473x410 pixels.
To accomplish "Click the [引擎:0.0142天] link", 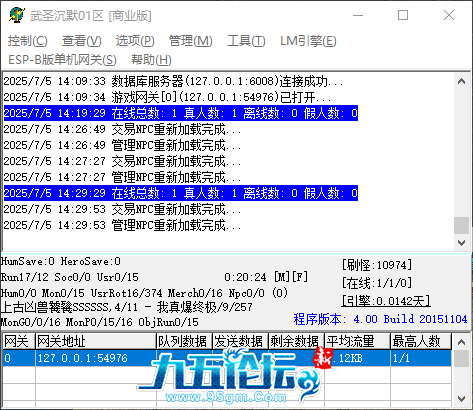I will (x=386, y=301).
